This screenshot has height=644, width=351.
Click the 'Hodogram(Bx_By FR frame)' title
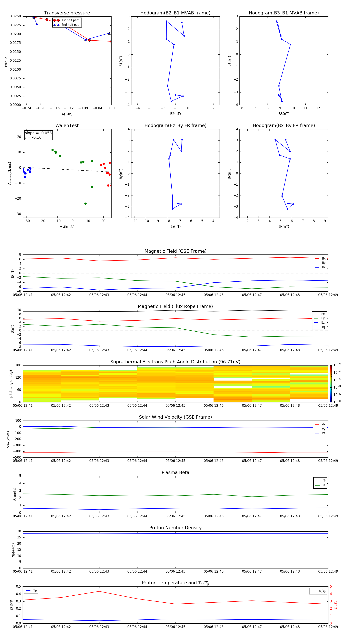tap(284, 125)
